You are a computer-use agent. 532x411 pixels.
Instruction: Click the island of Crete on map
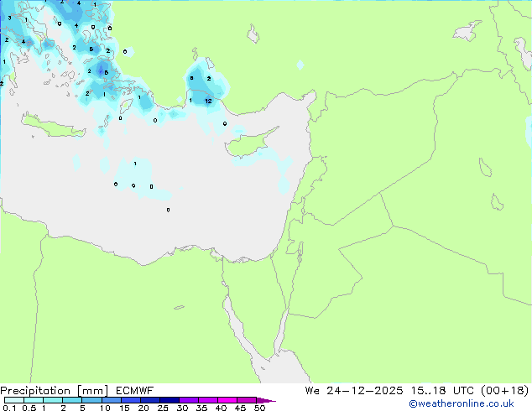click(53, 126)
